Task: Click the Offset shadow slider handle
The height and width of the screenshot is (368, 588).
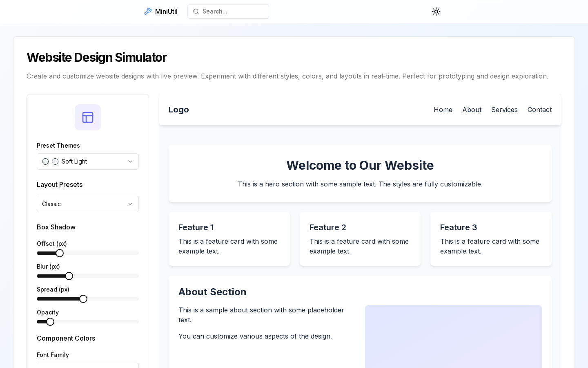Action: [60, 253]
